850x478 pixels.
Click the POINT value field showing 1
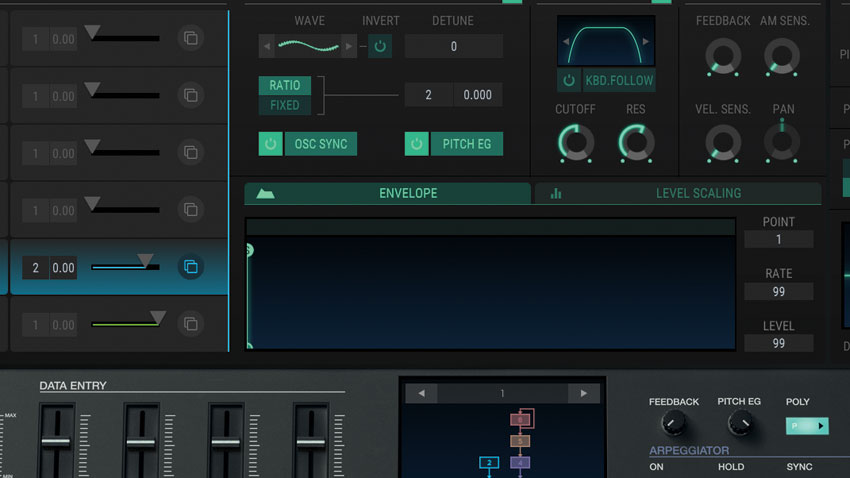pos(778,240)
